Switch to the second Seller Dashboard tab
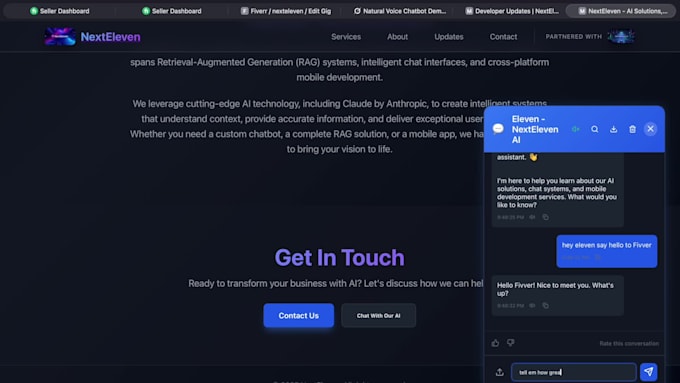 172,11
